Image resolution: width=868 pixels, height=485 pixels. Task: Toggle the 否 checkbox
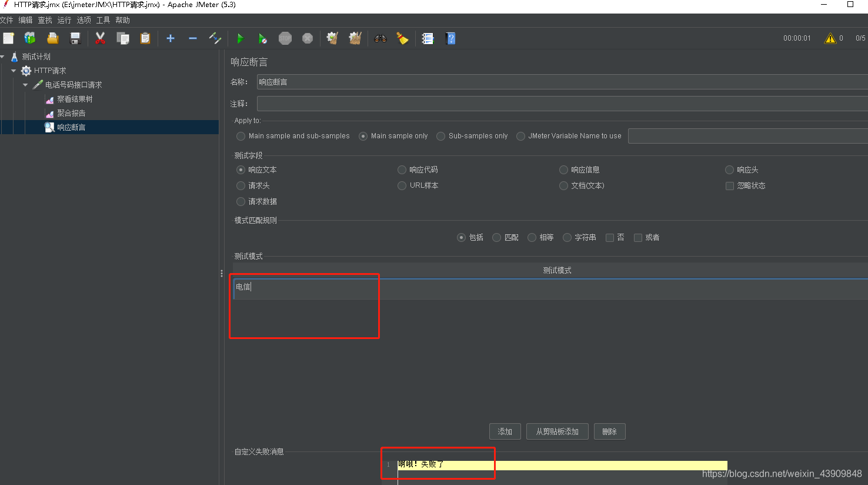point(610,238)
